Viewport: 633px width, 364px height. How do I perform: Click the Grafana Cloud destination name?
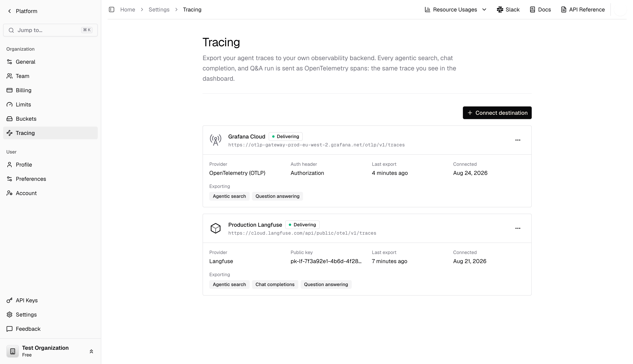(x=247, y=136)
